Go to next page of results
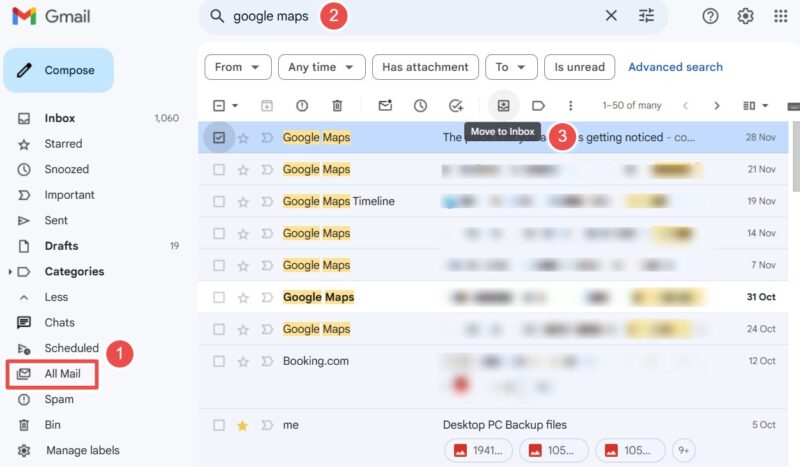The width and height of the screenshot is (800, 467). tap(717, 106)
